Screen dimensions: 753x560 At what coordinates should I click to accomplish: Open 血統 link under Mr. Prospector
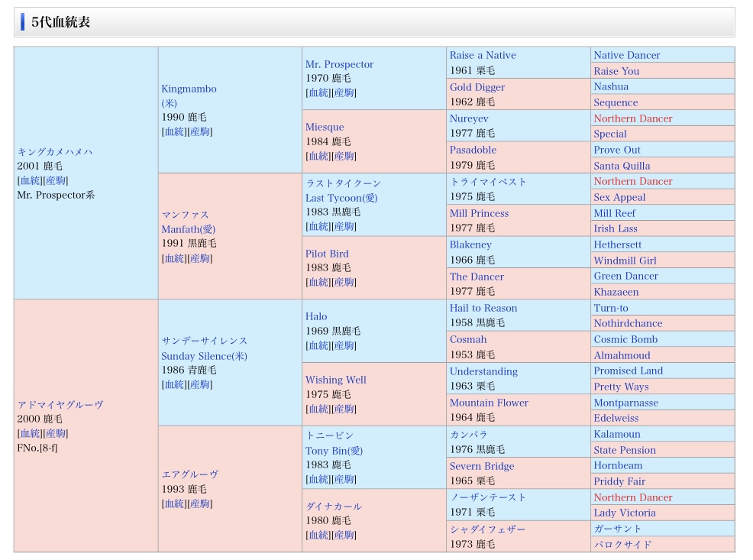[x=318, y=92]
